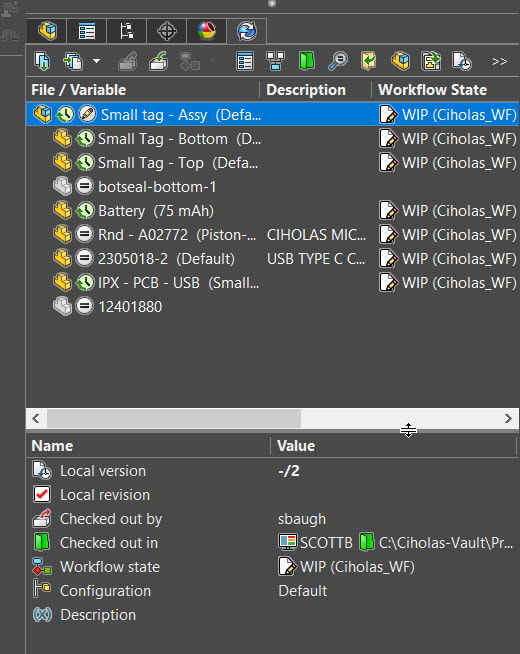Image resolution: width=520 pixels, height=654 pixels.
Task: Click the C:\Ciholas-Vault path value
Action: (x=446, y=543)
